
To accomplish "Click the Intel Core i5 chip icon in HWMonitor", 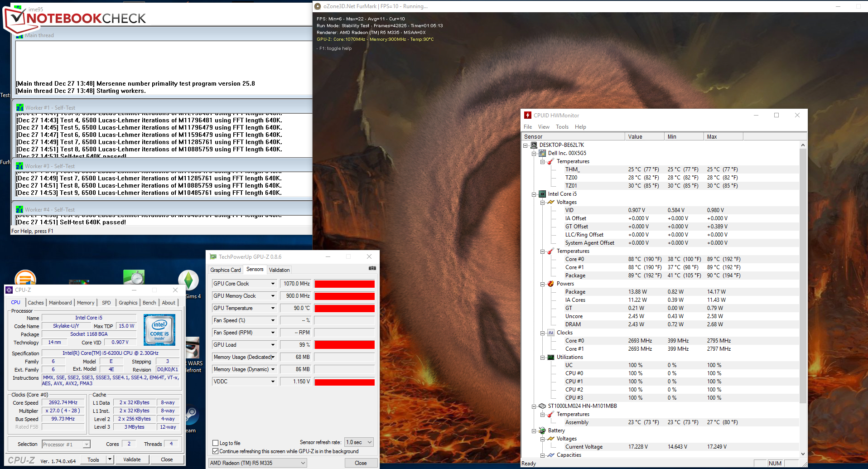I will (x=542, y=194).
